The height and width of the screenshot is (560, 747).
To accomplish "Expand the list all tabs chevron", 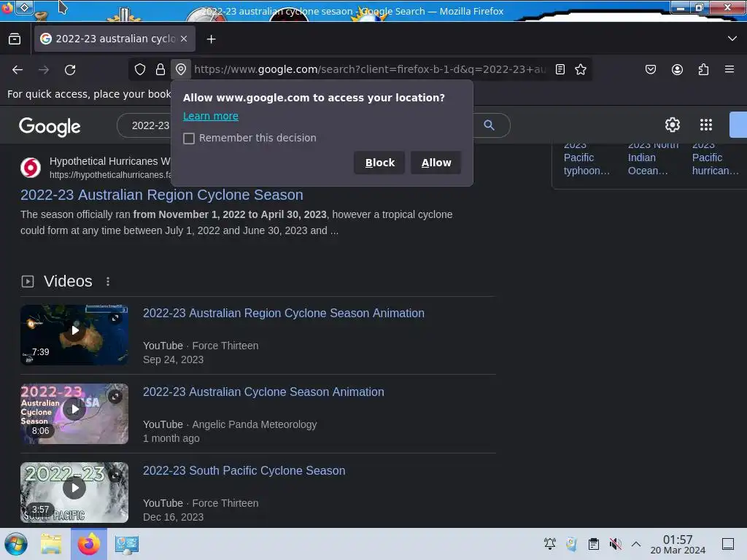I will [x=732, y=39].
